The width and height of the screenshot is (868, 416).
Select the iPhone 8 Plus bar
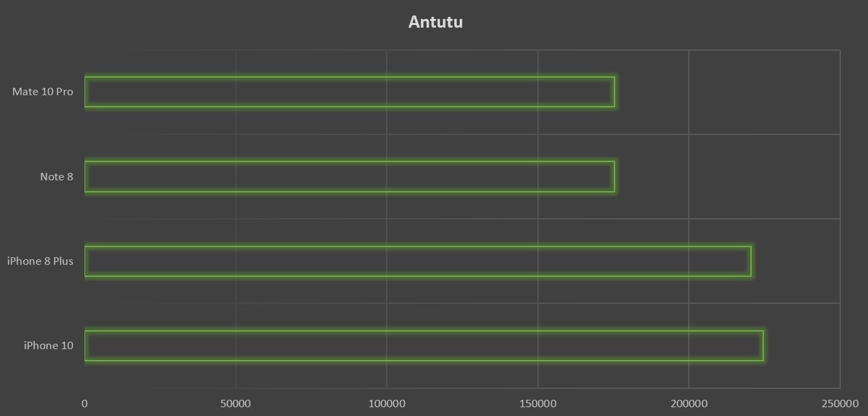[417, 261]
